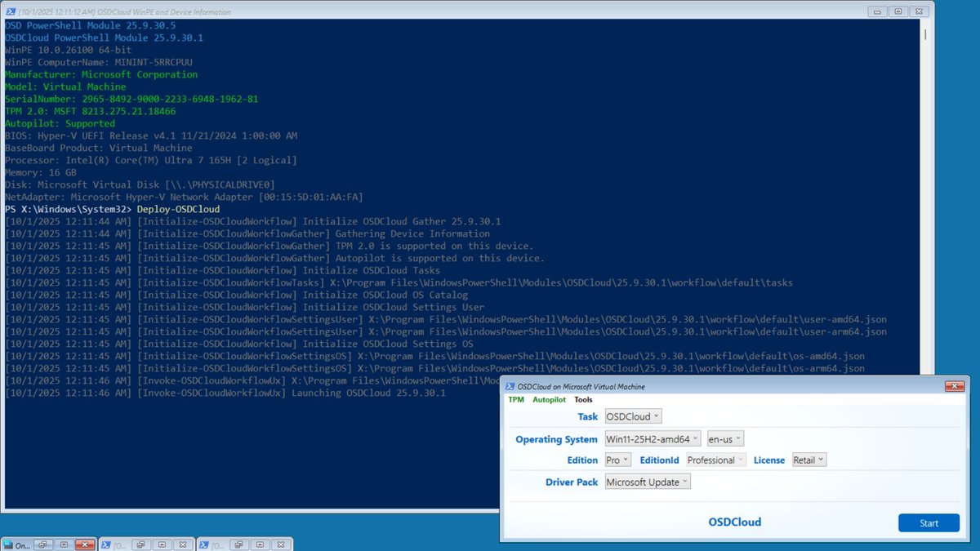Click the 'Initialize OSDCloud Gather 25.9.30.1' log line
980x551 pixels.
tap(253, 222)
